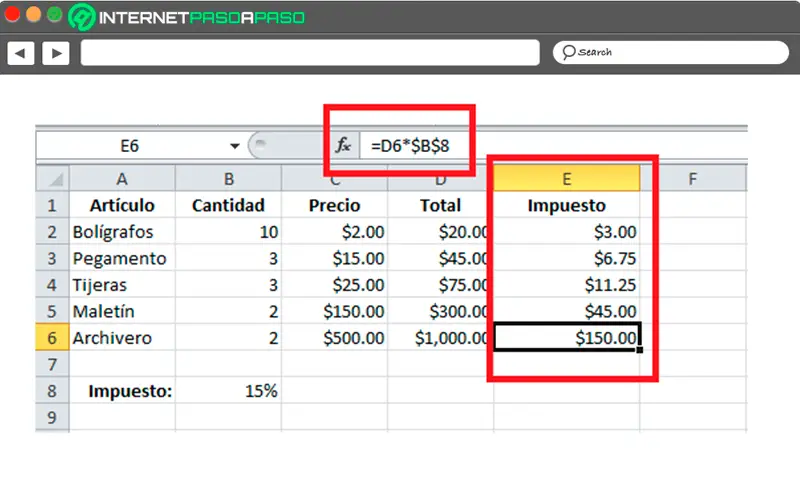Click the Tijeras cell

click(x=122, y=285)
